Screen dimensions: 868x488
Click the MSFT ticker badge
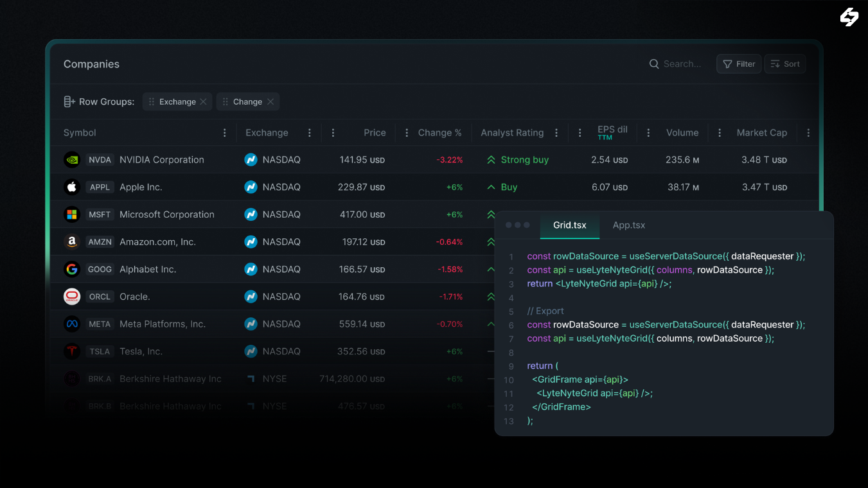tap(100, 214)
